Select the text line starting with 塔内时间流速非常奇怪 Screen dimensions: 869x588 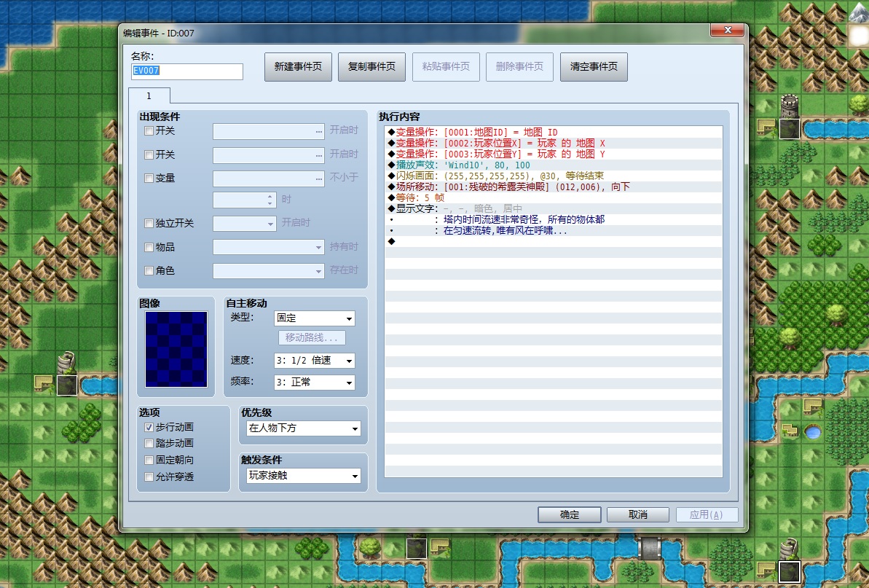[x=553, y=219]
